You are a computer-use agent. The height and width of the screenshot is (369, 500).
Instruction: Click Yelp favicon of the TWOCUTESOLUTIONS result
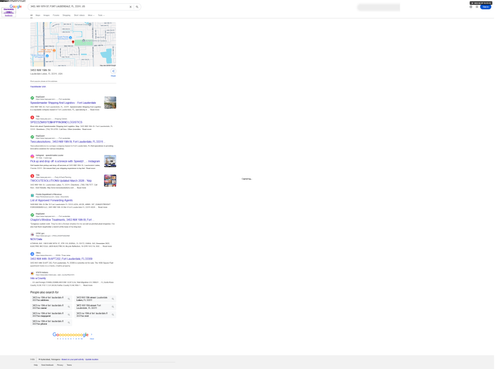click(x=32, y=176)
